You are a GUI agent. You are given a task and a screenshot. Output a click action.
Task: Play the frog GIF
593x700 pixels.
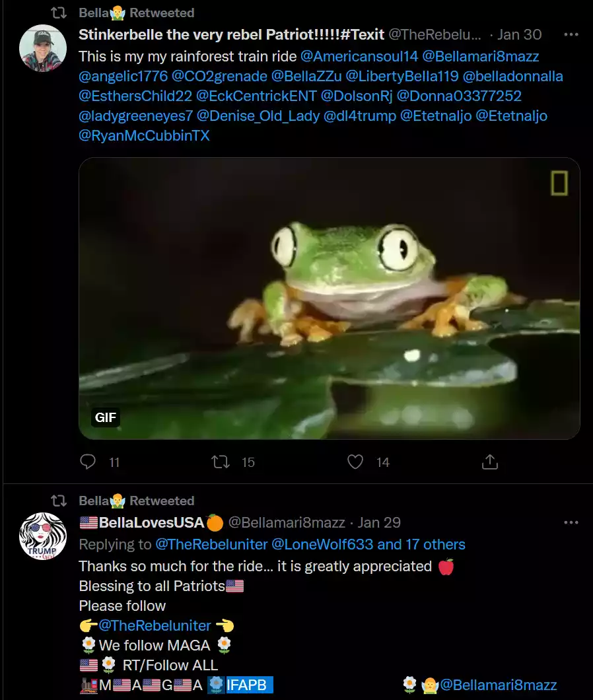[329, 298]
